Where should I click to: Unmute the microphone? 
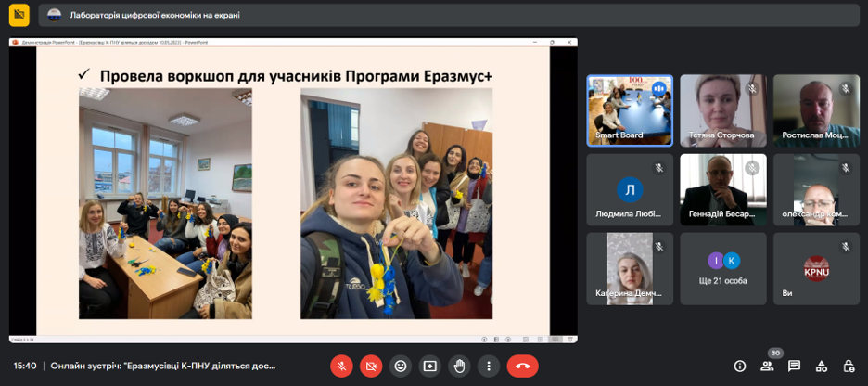pos(341,366)
